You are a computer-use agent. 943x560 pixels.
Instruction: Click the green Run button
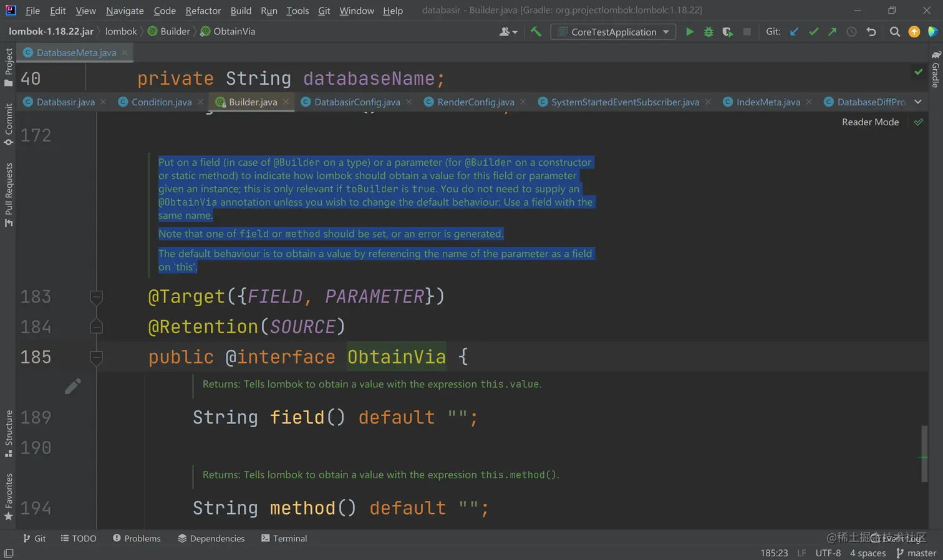click(689, 32)
